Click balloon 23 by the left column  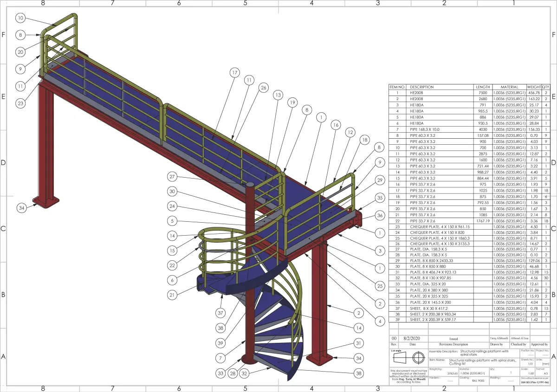click(20, 103)
